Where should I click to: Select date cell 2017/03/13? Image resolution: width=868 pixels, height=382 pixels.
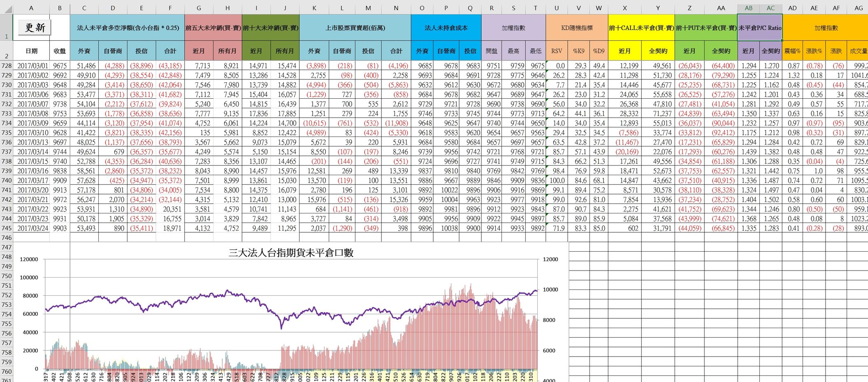point(31,142)
